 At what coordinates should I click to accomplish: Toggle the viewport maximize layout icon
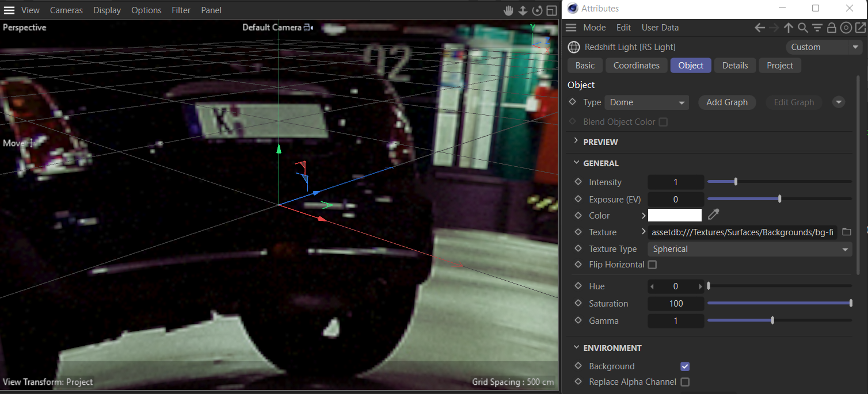(551, 10)
